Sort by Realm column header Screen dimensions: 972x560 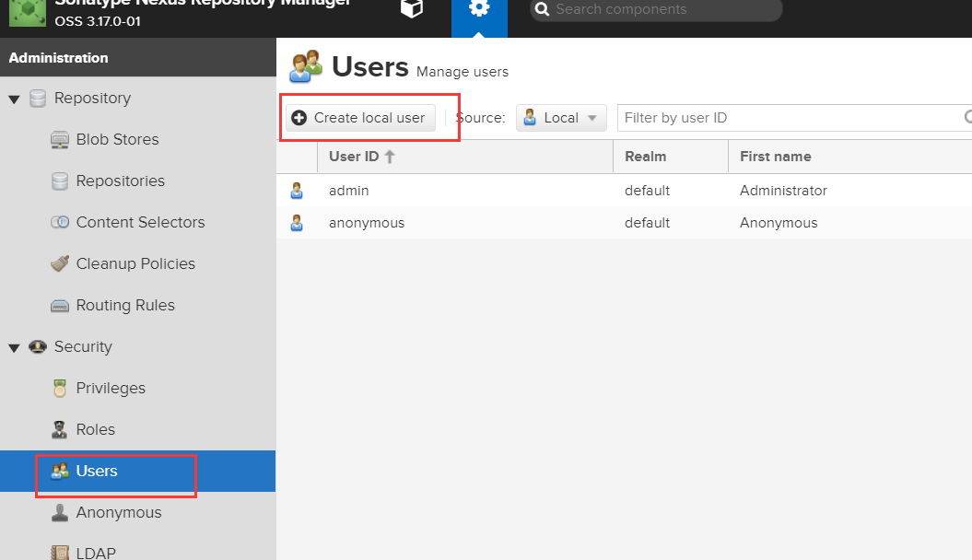pos(671,157)
